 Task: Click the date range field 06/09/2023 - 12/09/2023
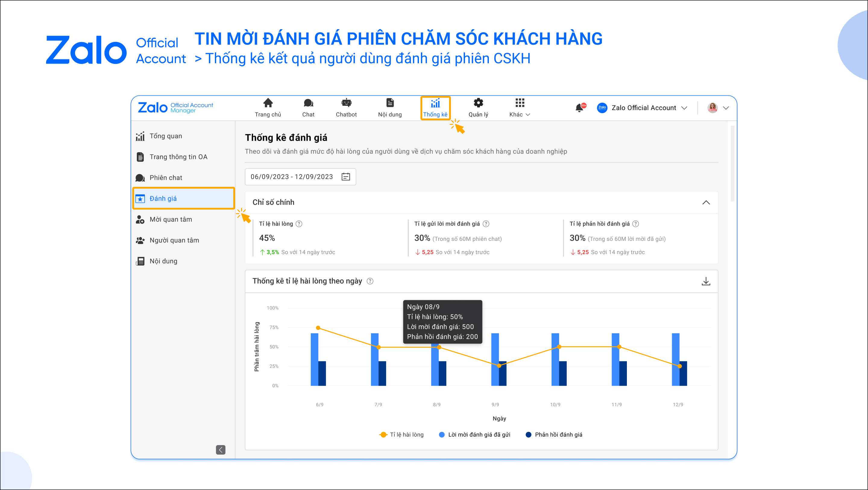(300, 177)
